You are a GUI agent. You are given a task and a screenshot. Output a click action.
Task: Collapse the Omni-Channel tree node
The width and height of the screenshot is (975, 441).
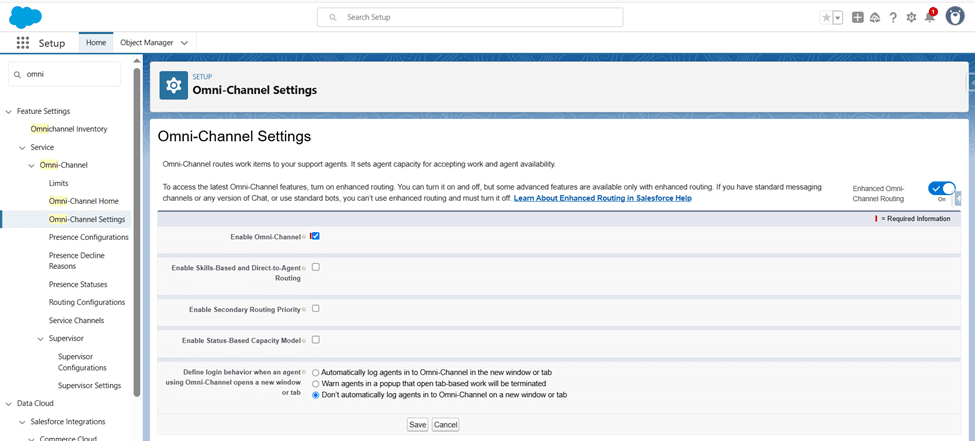(31, 165)
